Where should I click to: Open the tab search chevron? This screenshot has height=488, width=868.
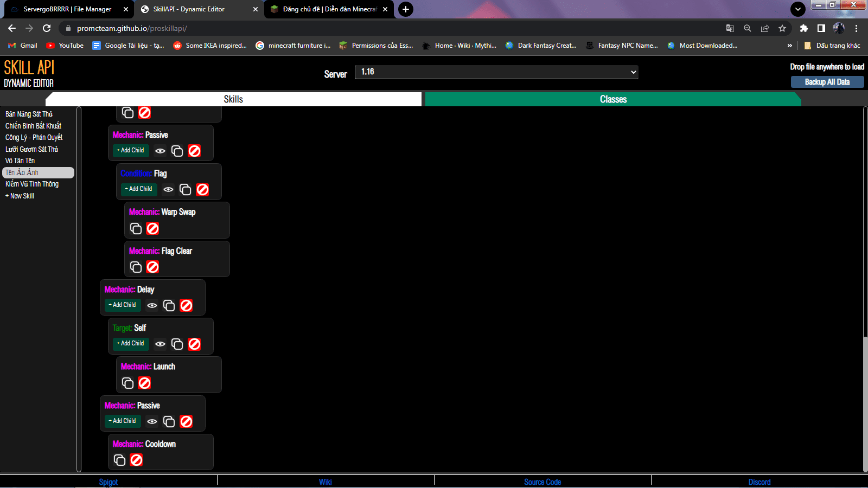[x=798, y=9]
